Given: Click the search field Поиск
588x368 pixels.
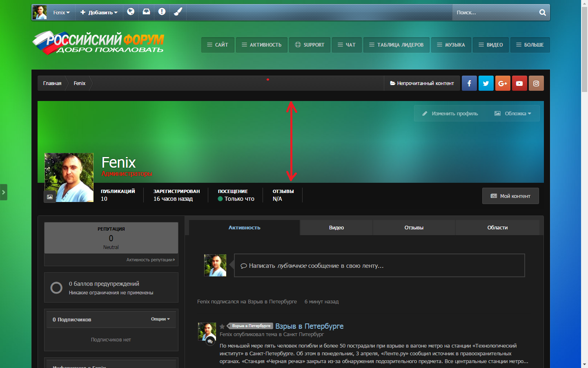Looking at the screenshot, I should [494, 12].
